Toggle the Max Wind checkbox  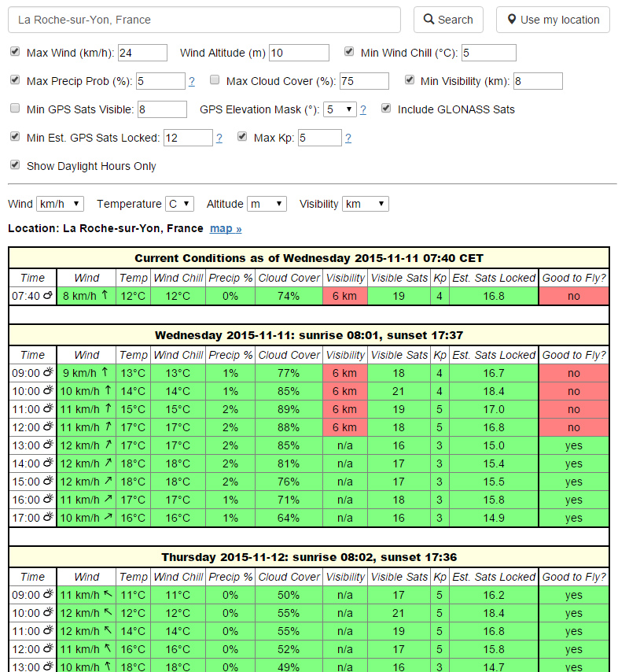coord(15,52)
